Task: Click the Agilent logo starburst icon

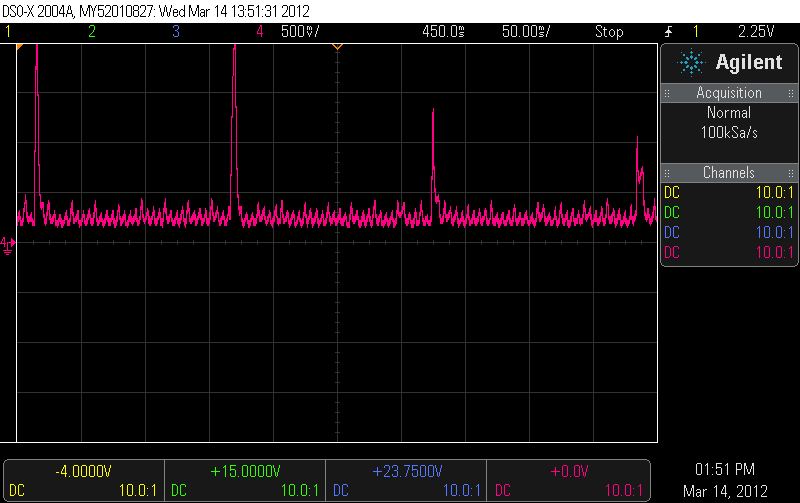Action: [691, 62]
